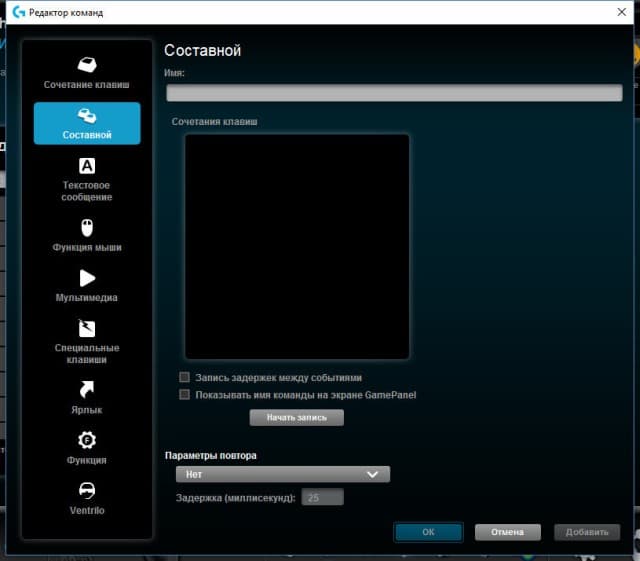Pick the Специальные клавиши hotkeys icon

(87, 328)
